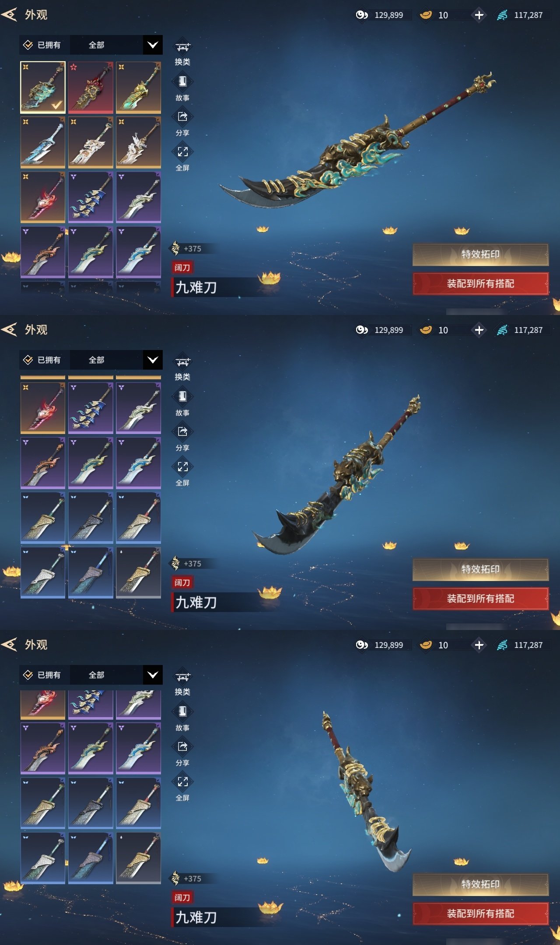
Task: Select the 阔刀 tag in the bottom panel
Action: click(182, 897)
